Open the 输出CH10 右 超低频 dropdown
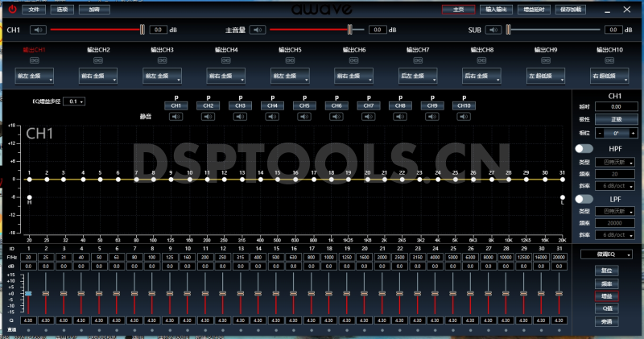Viewport: 644px width, 339px height. (x=609, y=76)
